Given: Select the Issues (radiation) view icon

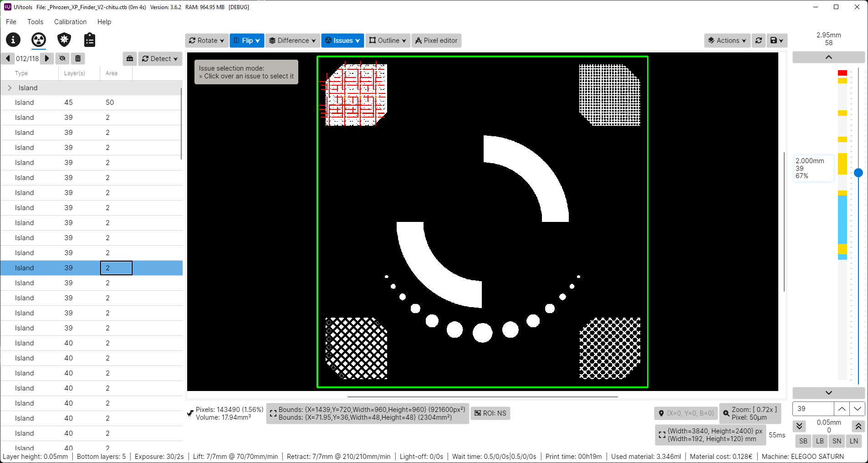Looking at the screenshot, I should click(x=39, y=40).
